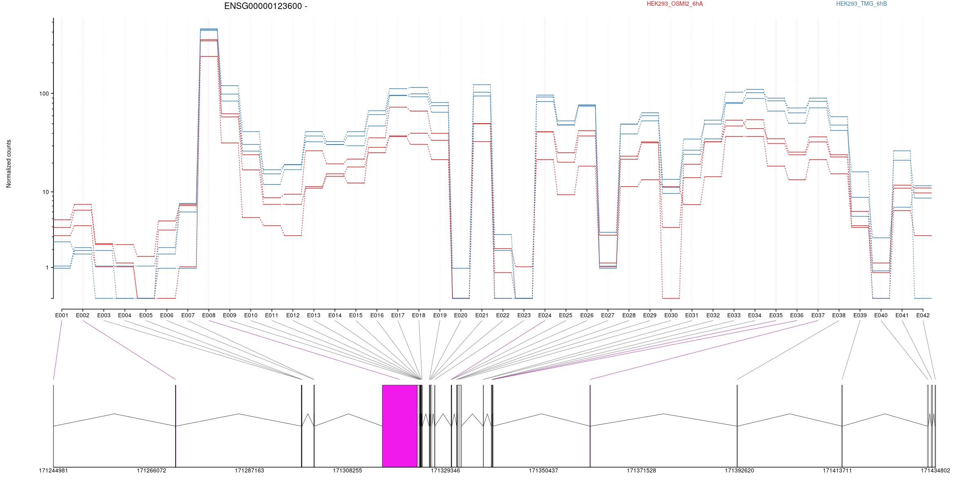This screenshot has width=980, height=490.
Task: Select exon label E031
Action: click(x=692, y=315)
